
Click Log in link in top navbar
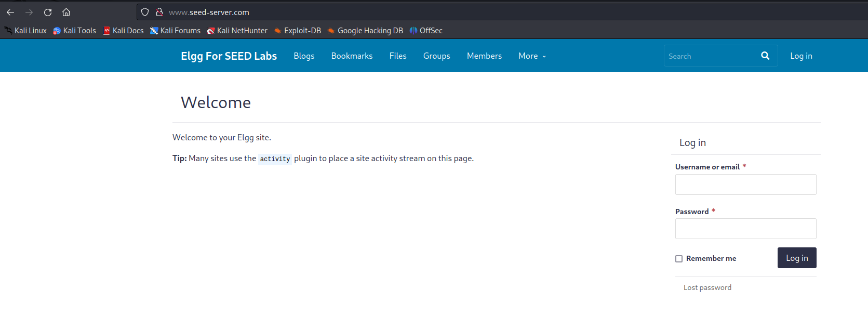[x=801, y=56]
